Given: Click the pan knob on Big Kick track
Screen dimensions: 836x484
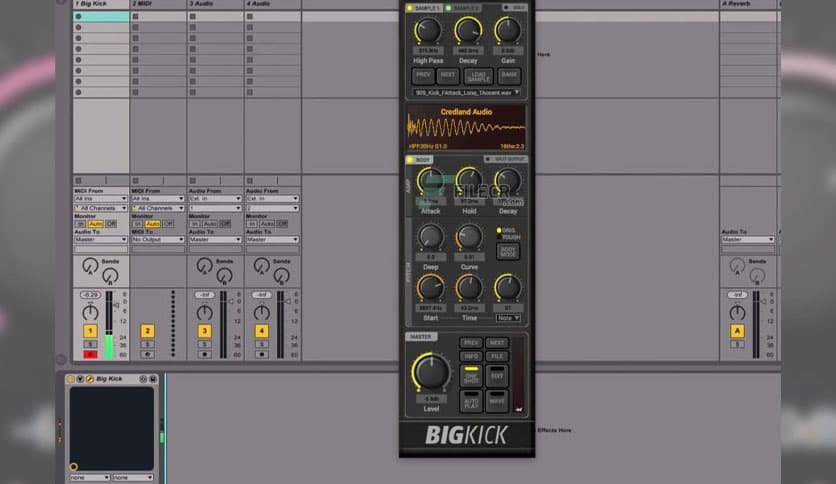Looking at the screenshot, I should pyautogui.click(x=90, y=312).
